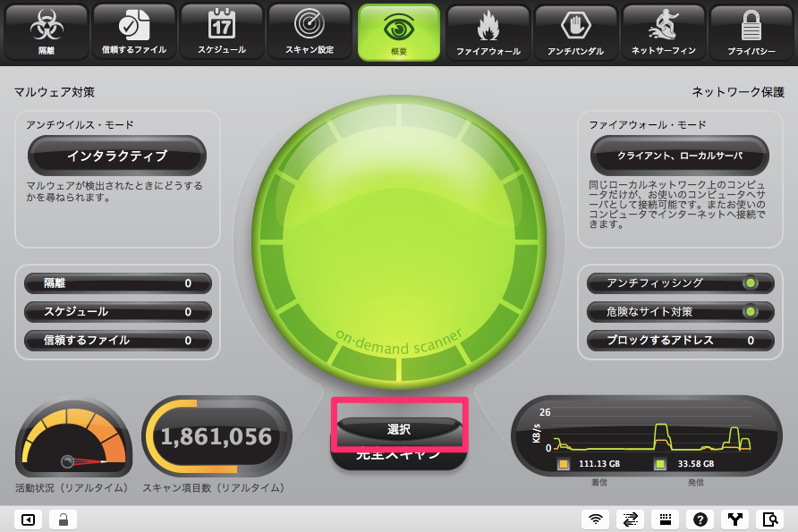
Task: Toggle the アンチフィッシング switch
Action: point(750,283)
